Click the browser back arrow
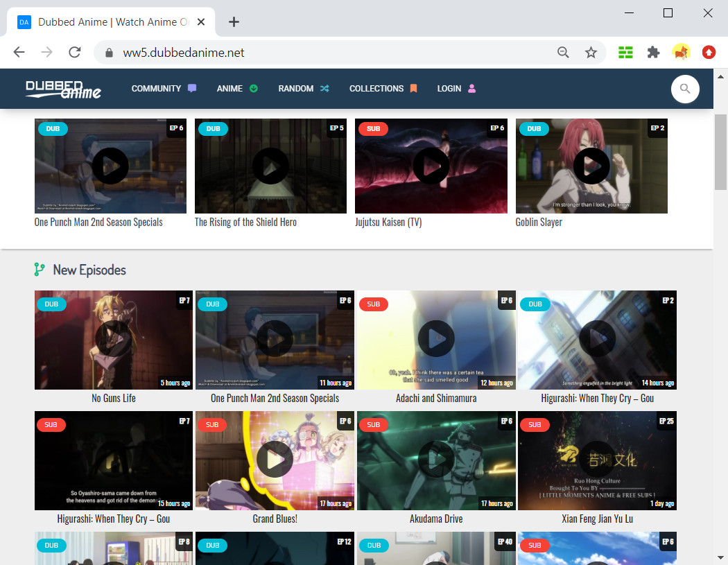The image size is (728, 565). (x=19, y=52)
